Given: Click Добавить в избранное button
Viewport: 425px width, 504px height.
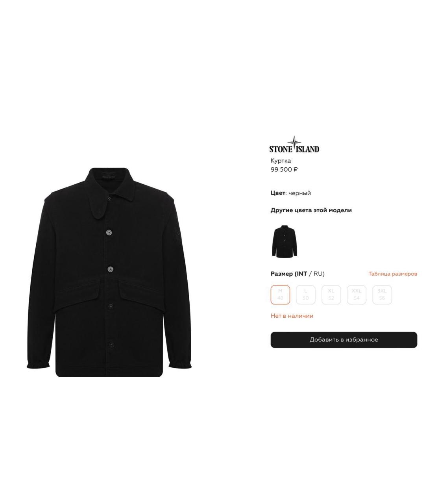Looking at the screenshot, I should tap(344, 340).
